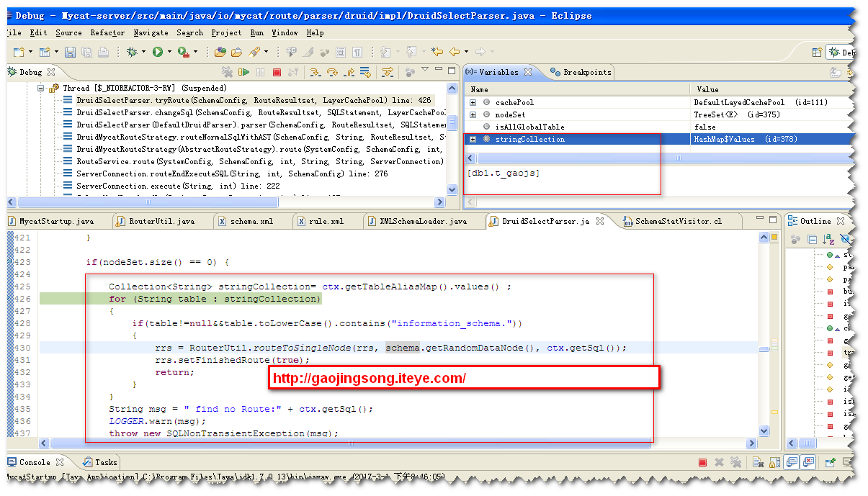Toggle alphabetical Sort in Outline view

click(x=828, y=240)
